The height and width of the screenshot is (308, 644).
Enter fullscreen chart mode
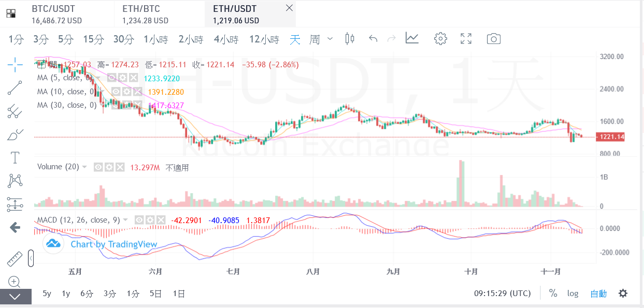466,39
